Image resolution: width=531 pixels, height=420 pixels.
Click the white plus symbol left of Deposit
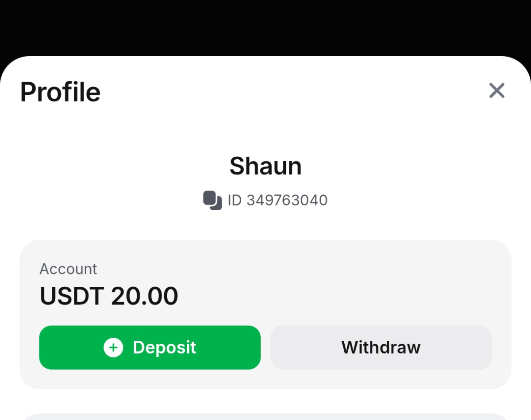113,347
